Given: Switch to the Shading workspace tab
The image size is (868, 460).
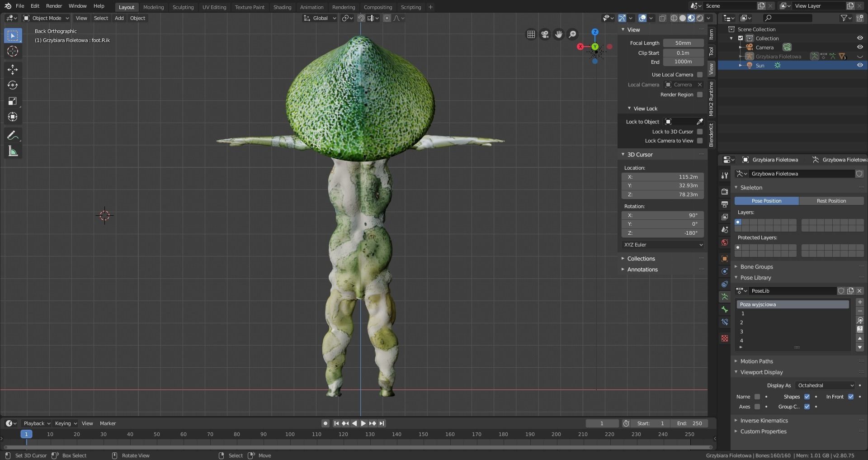Looking at the screenshot, I should (x=282, y=7).
